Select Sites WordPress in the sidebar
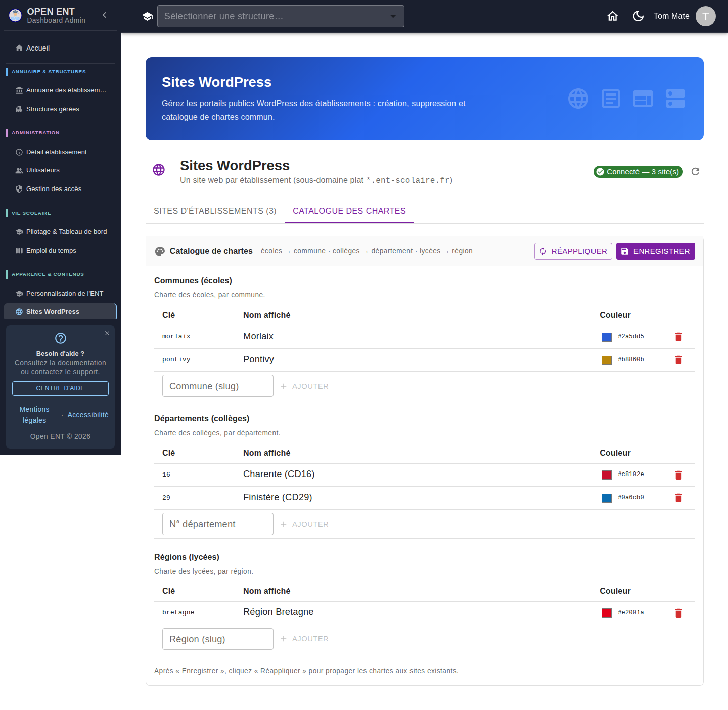This screenshot has width=728, height=710. tap(60, 312)
